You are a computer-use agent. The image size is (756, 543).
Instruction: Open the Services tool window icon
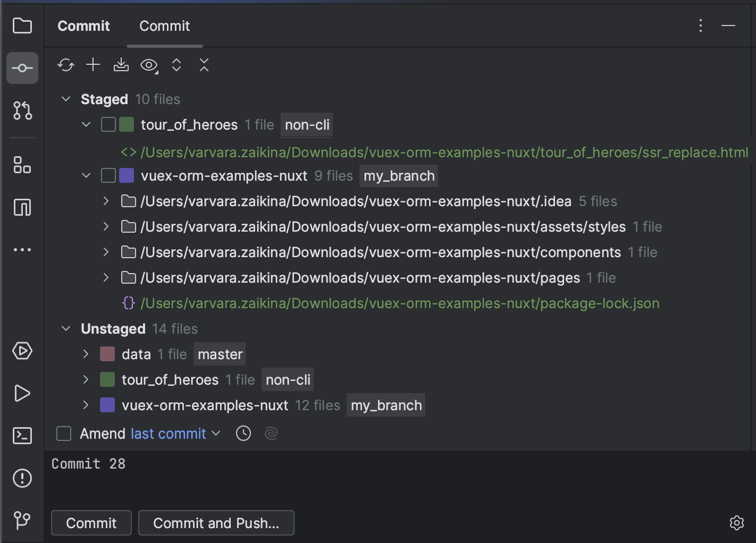pos(22,351)
